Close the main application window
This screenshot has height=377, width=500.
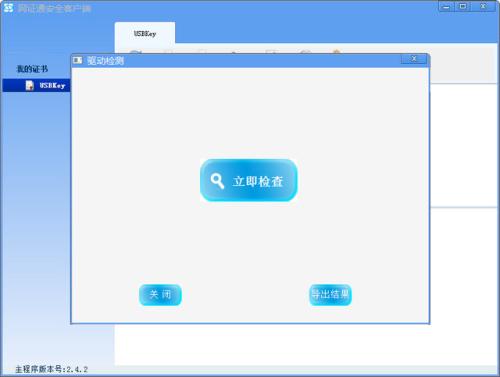483,7
